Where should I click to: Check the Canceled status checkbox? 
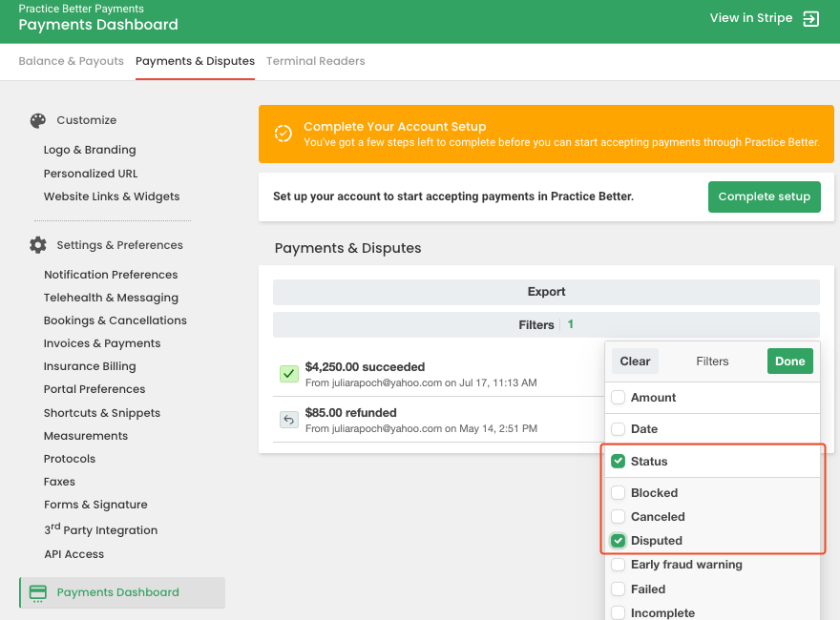[x=619, y=517]
